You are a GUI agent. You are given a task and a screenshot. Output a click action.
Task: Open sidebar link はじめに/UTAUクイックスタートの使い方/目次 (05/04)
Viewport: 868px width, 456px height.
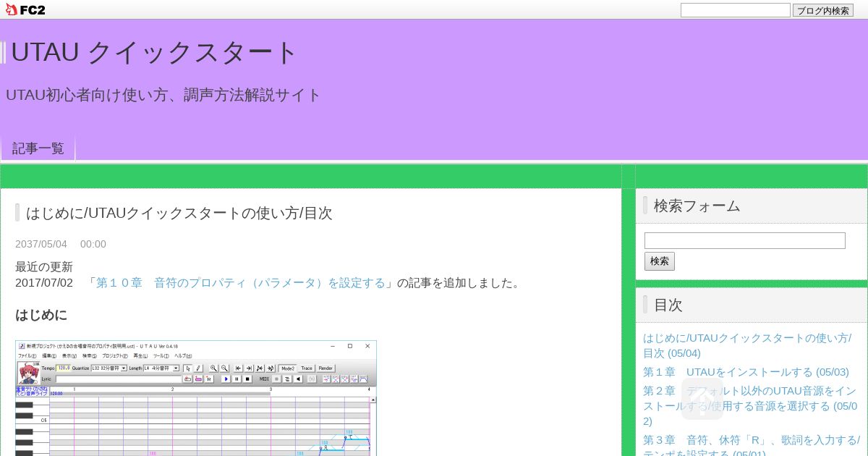coord(747,345)
